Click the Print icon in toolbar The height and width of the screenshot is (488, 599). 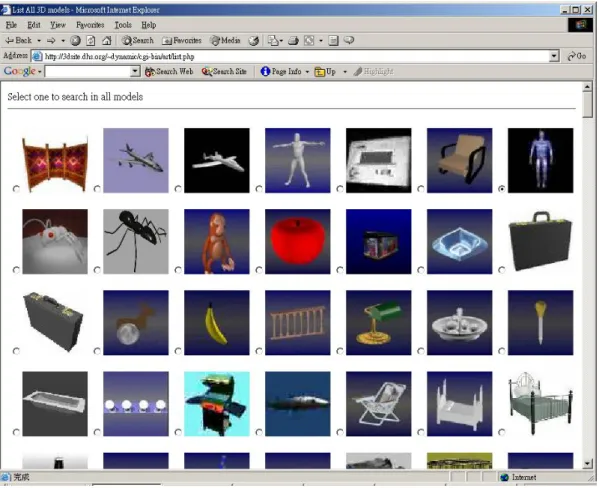[x=293, y=41]
